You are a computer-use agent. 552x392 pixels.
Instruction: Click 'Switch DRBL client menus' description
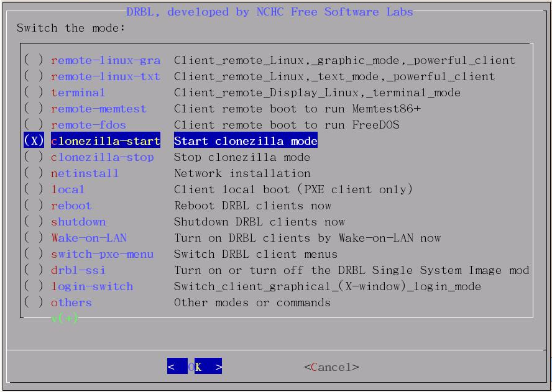point(255,255)
